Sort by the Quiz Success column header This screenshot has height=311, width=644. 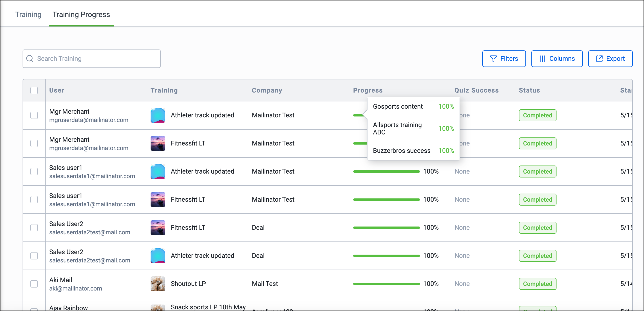click(476, 90)
